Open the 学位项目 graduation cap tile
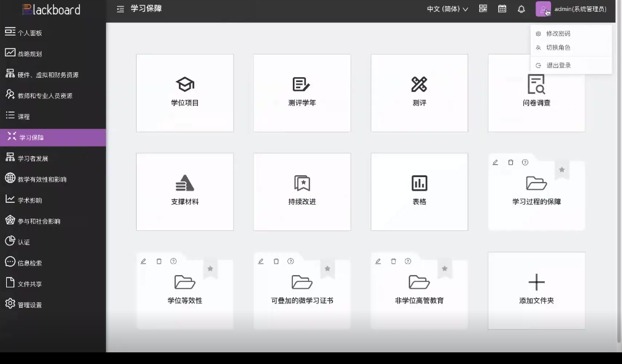622x364 pixels. (184, 93)
